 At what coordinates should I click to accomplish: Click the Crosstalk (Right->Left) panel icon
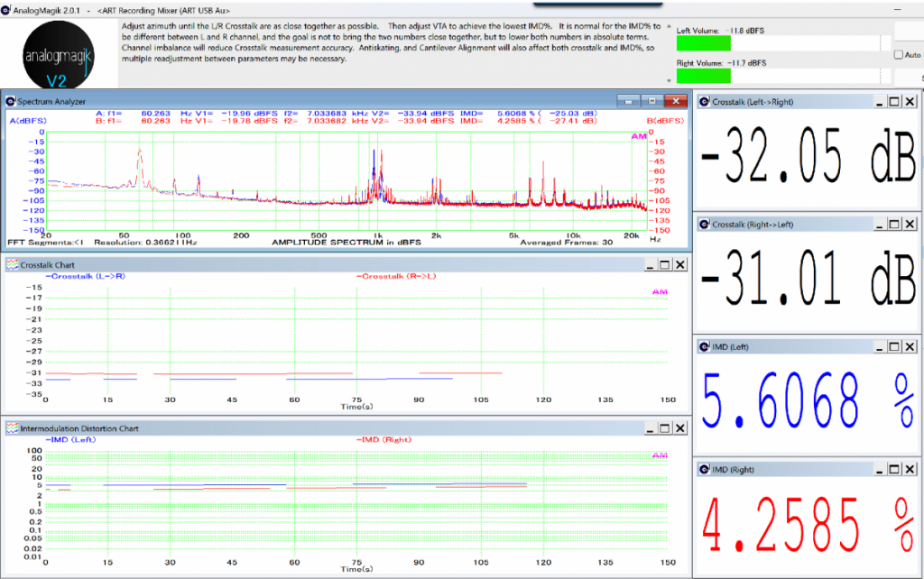click(704, 225)
